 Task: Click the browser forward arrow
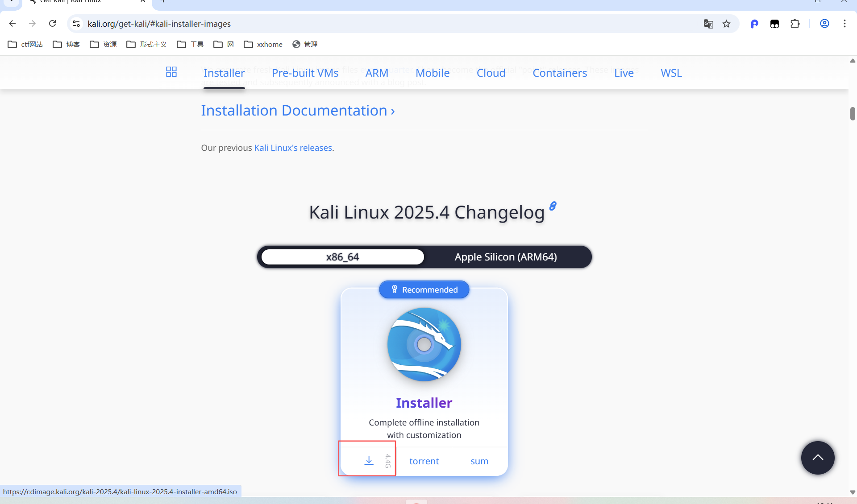pyautogui.click(x=32, y=24)
